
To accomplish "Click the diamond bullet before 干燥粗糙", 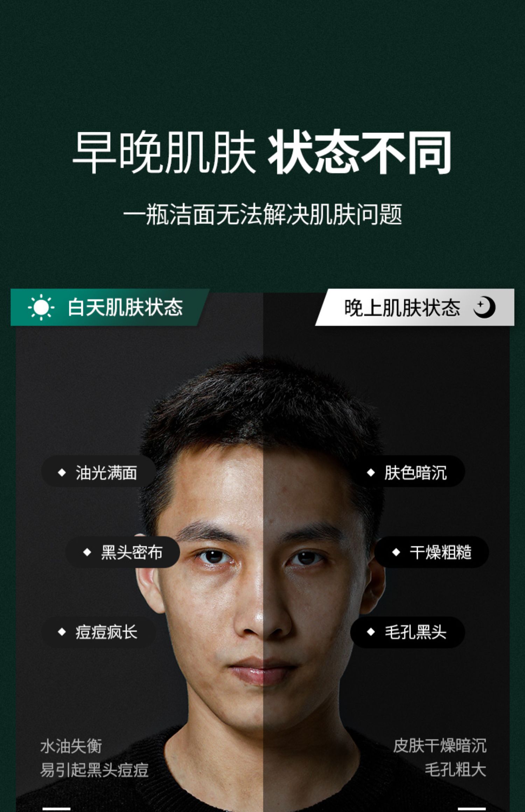I will tap(396, 553).
